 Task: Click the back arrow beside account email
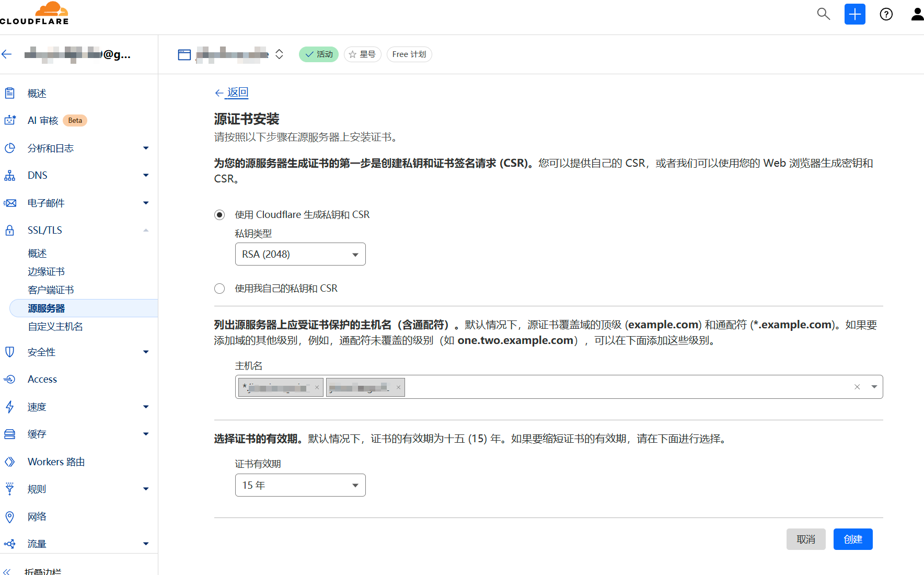coord(7,54)
